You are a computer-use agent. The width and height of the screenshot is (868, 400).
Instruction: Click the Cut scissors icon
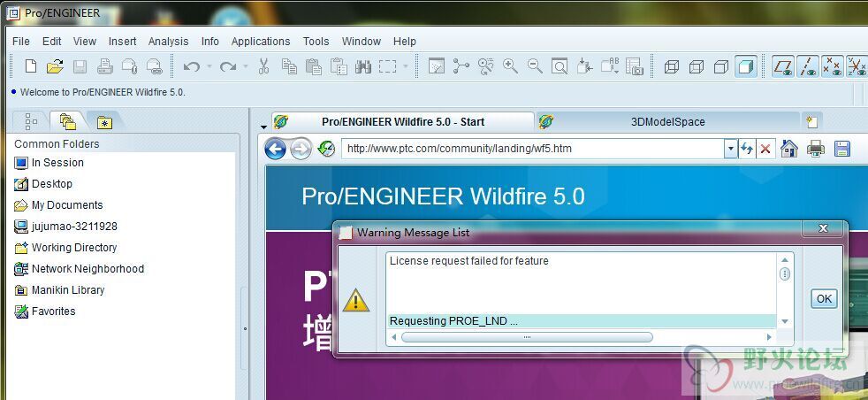pyautogui.click(x=263, y=67)
